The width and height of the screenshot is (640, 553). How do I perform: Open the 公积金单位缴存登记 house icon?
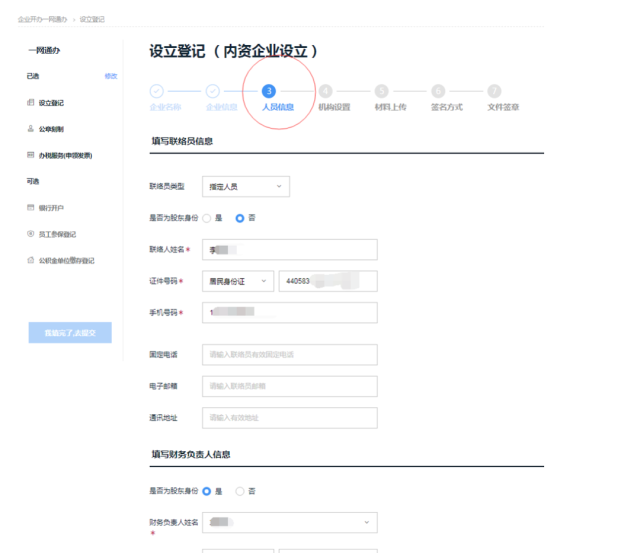31,260
